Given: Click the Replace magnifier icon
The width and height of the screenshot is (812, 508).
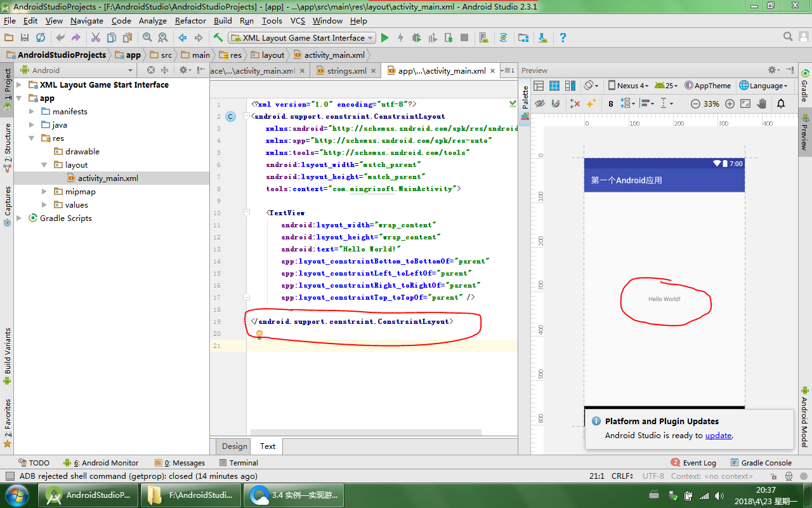Looking at the screenshot, I should coord(162,38).
